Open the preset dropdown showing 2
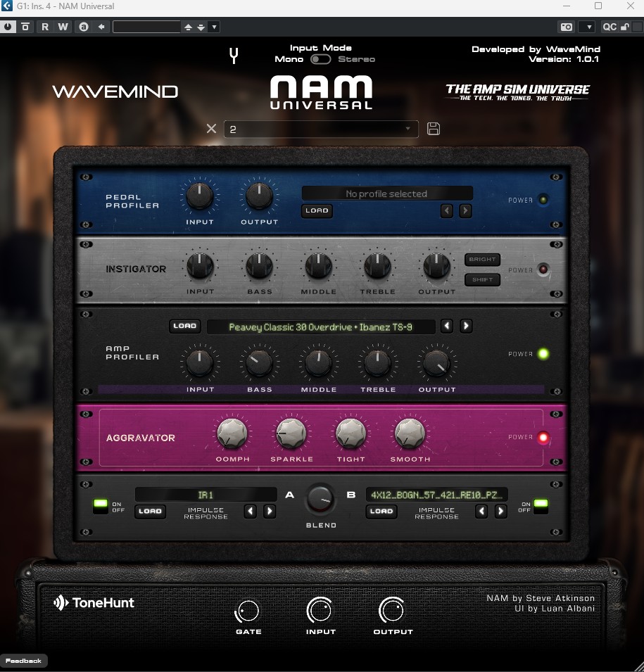Image resolution: width=644 pixels, height=672 pixels. click(321, 129)
